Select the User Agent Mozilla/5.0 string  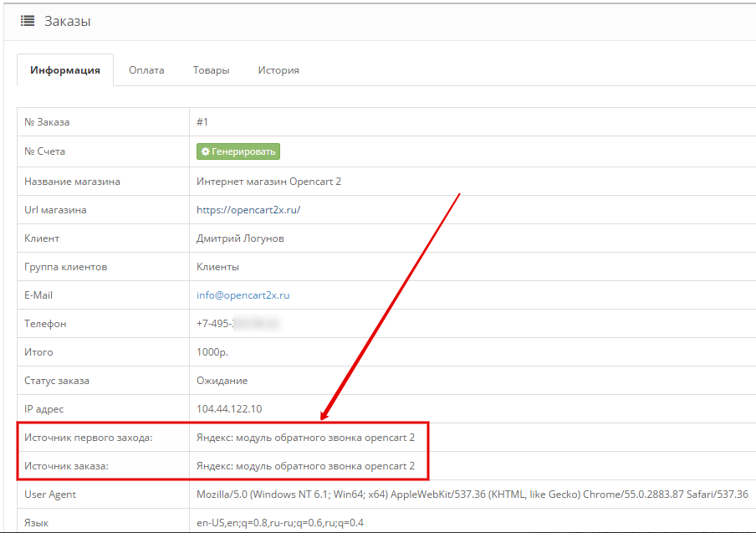coord(472,495)
